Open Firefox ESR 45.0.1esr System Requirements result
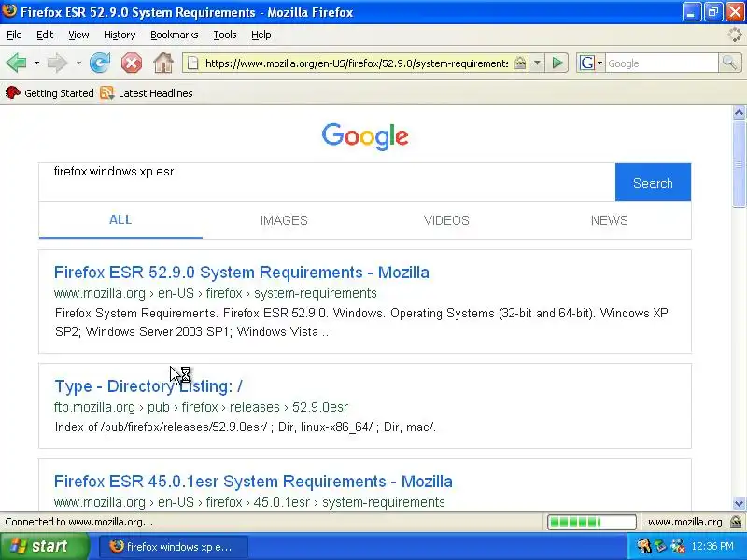The height and width of the screenshot is (560, 747). tap(253, 482)
